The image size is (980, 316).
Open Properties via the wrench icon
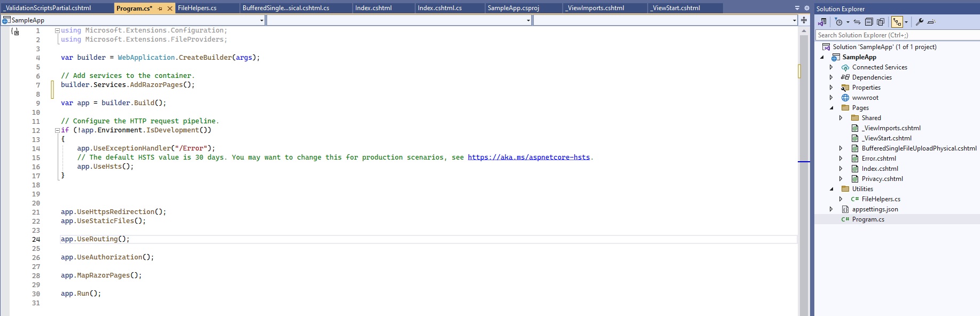point(920,22)
